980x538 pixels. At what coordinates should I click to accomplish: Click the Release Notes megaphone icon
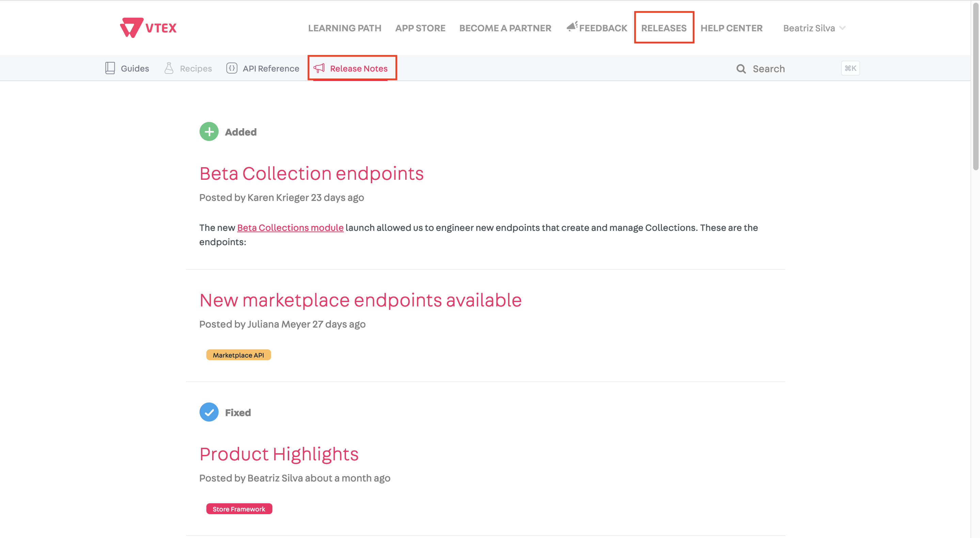(x=319, y=68)
